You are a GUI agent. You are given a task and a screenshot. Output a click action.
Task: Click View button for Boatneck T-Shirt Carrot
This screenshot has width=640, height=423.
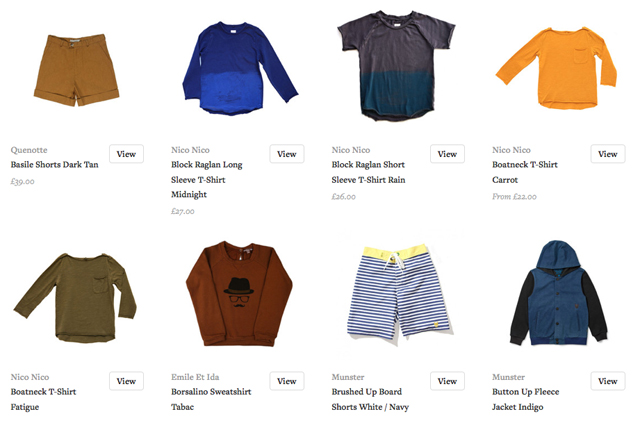608,154
